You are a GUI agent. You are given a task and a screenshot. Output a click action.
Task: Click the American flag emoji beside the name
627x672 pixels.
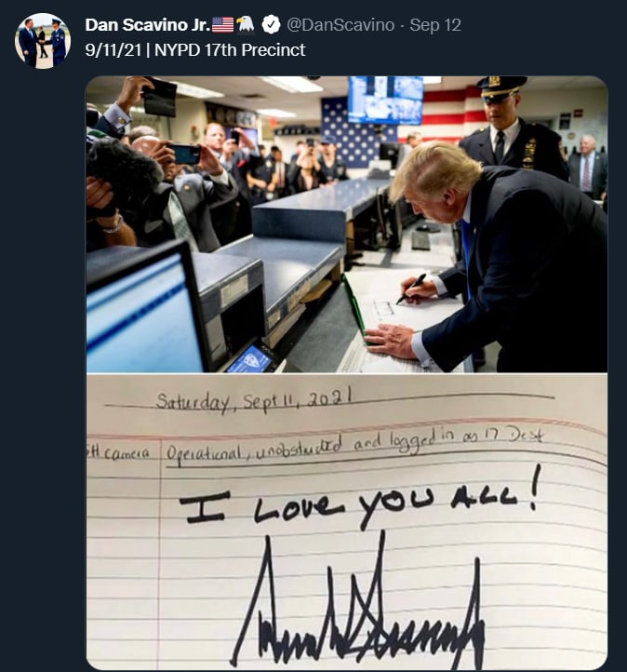tap(222, 25)
